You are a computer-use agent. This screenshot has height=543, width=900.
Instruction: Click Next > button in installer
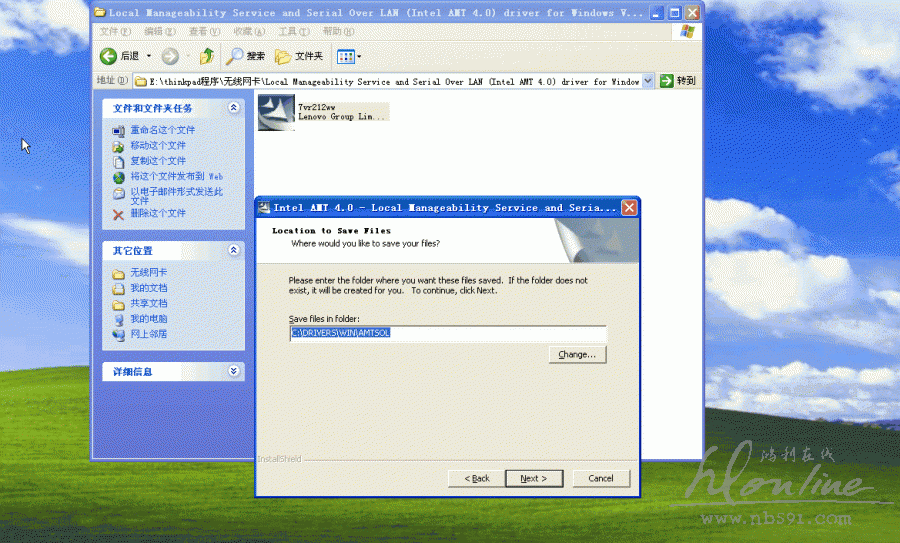pyautogui.click(x=534, y=478)
